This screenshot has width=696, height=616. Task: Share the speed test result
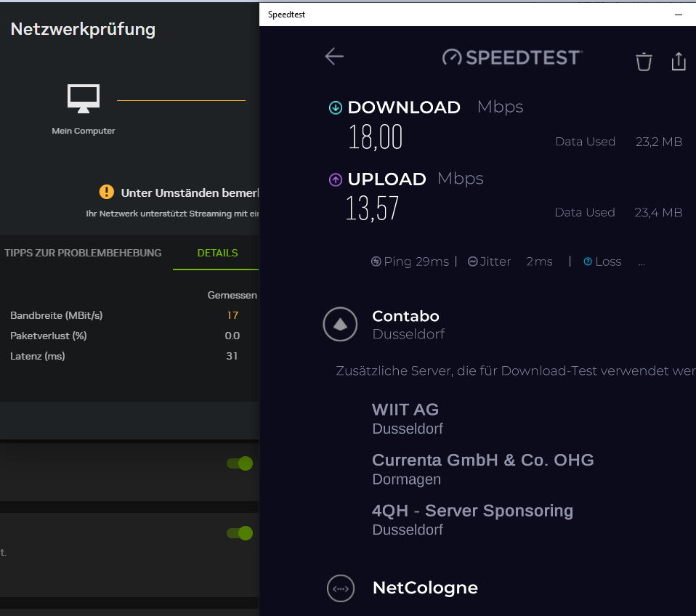pyautogui.click(x=679, y=61)
